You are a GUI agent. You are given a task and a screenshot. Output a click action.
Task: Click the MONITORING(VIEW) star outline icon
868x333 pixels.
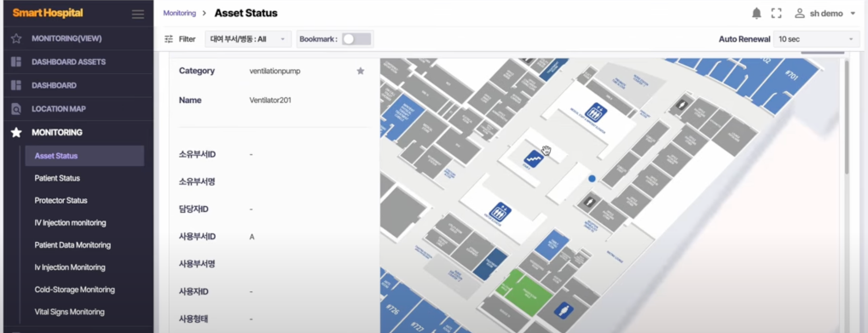coord(16,38)
